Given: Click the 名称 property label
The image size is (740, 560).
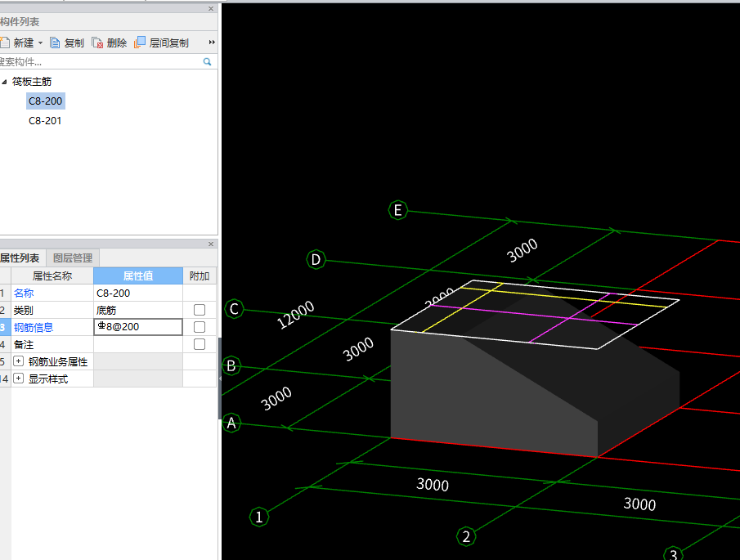Looking at the screenshot, I should [x=24, y=293].
